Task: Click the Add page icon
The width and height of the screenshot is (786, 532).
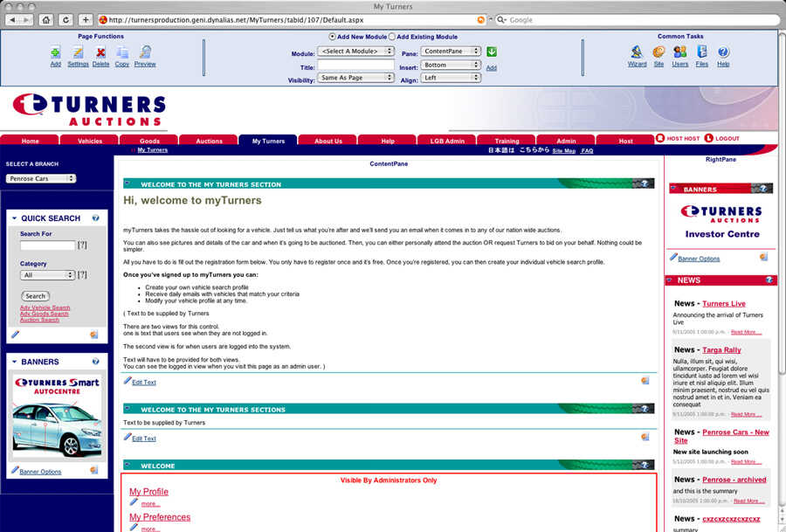Action: (55, 52)
